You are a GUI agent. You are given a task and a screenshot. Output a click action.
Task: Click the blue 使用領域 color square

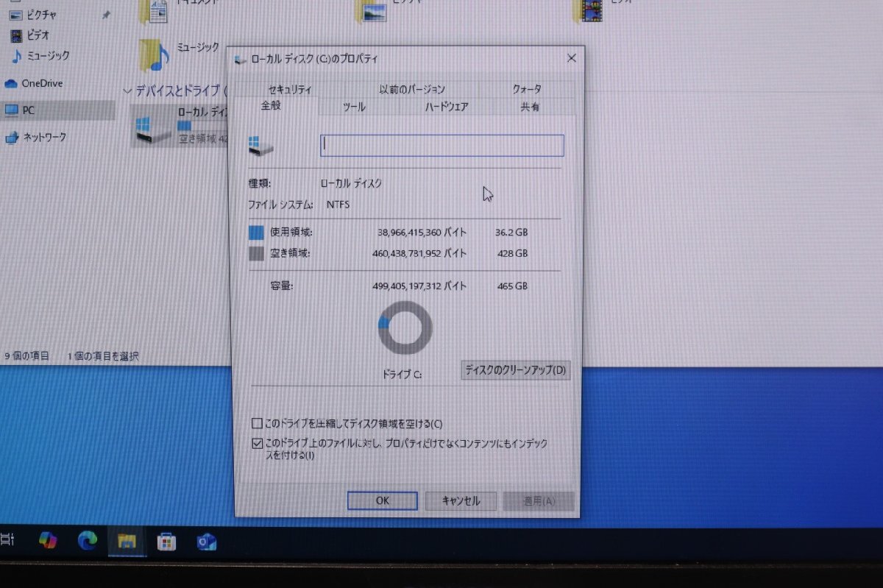click(x=256, y=233)
